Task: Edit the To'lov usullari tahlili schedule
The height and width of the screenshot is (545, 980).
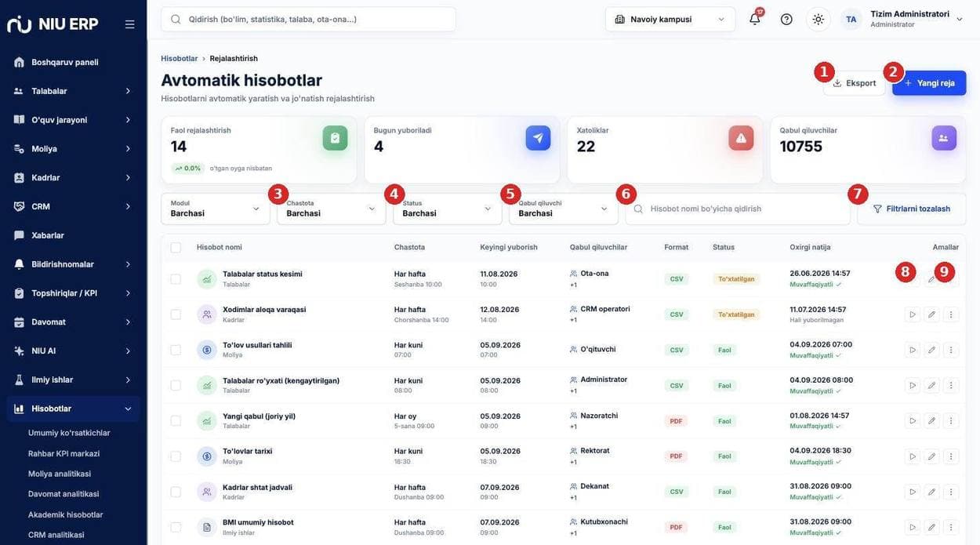Action: click(x=931, y=350)
